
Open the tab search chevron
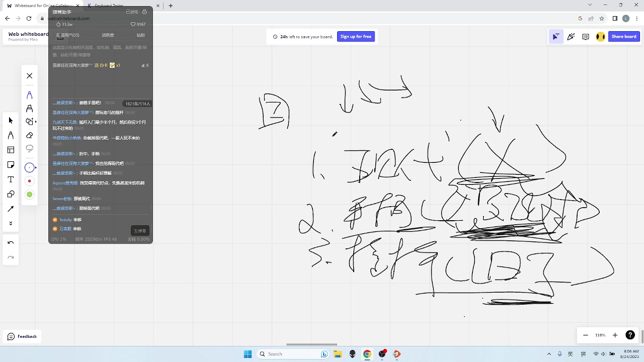pyautogui.click(x=590, y=5)
